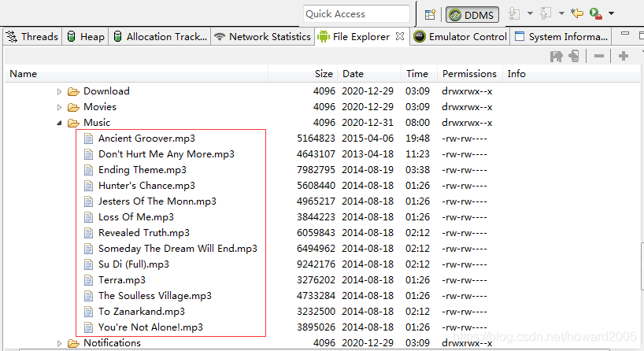Open the System Information tab
Image resolution: width=644 pixels, height=351 pixels.
click(x=561, y=36)
